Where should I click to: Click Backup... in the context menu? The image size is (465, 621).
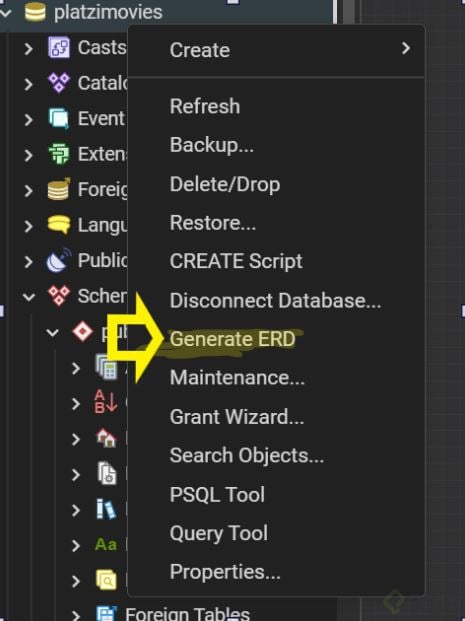pos(212,145)
